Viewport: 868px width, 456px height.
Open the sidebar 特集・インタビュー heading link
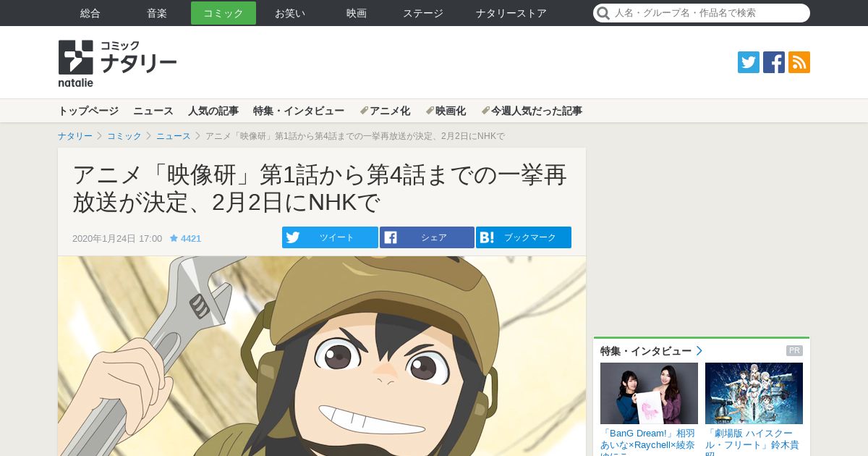[x=646, y=351]
